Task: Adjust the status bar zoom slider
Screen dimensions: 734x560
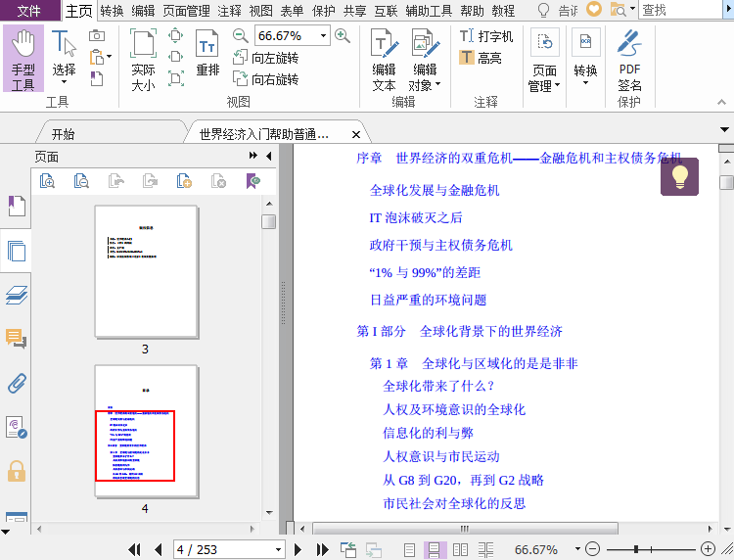Action: pyautogui.click(x=636, y=549)
